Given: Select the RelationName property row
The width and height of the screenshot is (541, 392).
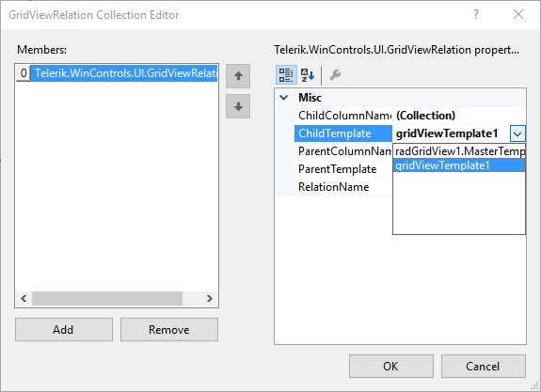Looking at the screenshot, I should coord(343,187).
